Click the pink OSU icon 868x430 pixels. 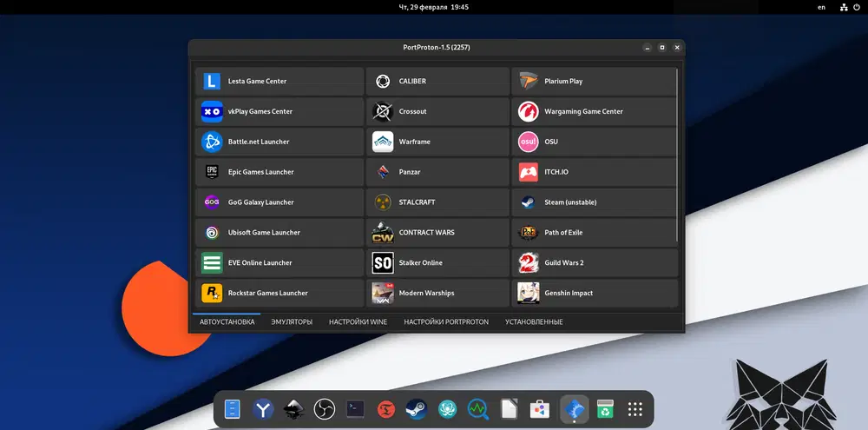[x=528, y=142]
